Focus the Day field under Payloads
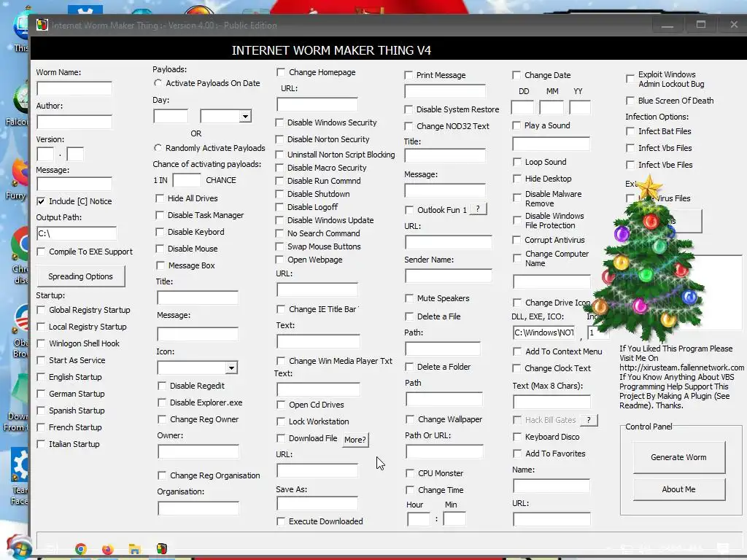The image size is (747, 560). click(171, 116)
